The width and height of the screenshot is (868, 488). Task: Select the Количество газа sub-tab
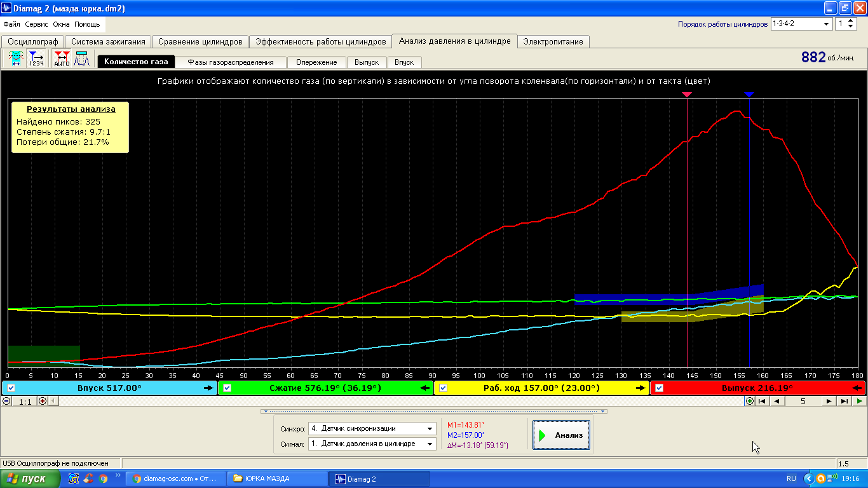136,62
